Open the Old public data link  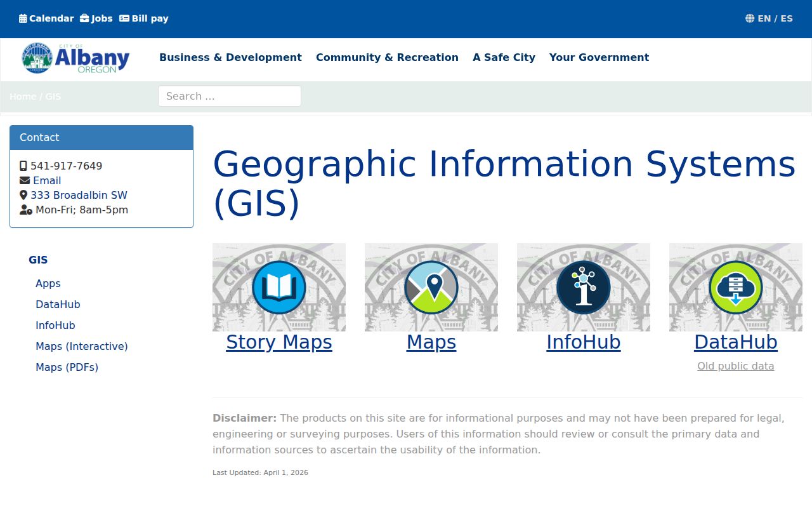(x=736, y=366)
